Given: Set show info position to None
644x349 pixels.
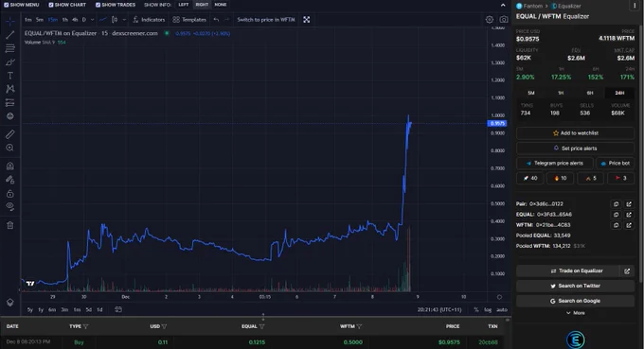Looking at the screenshot, I should click(221, 5).
